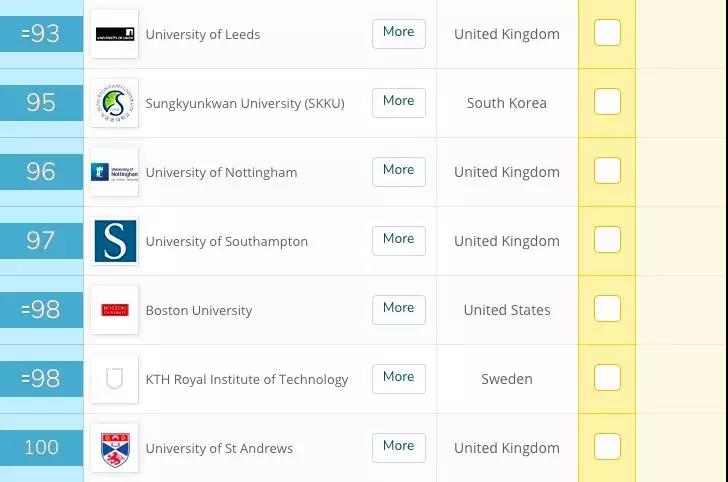728x482 pixels.
Task: Click the rank 100 badge
Action: [41, 448]
